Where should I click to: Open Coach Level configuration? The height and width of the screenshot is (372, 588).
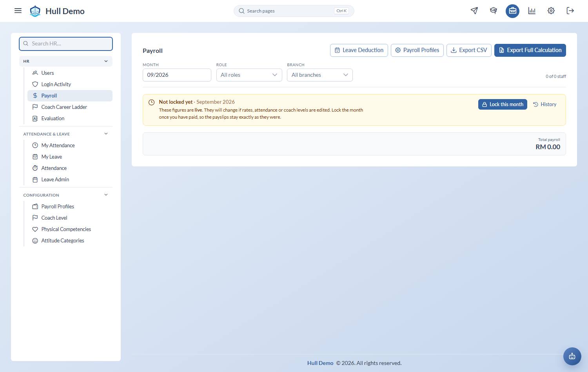pos(70,218)
